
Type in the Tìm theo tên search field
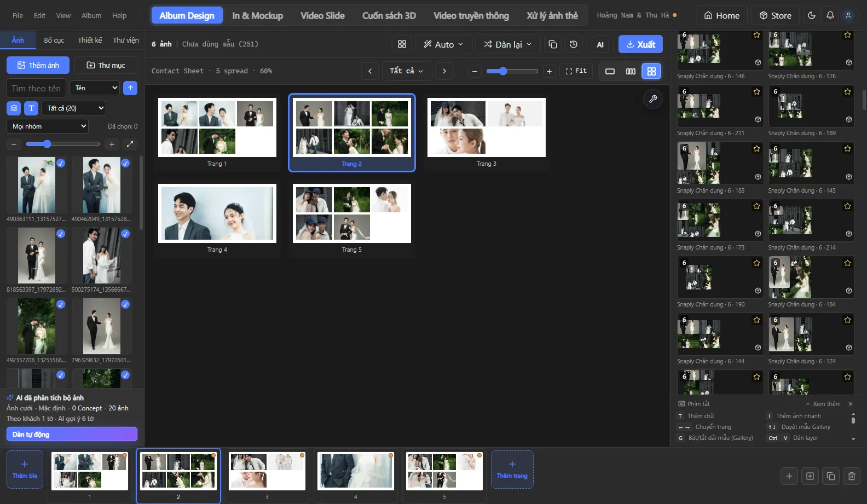37,88
